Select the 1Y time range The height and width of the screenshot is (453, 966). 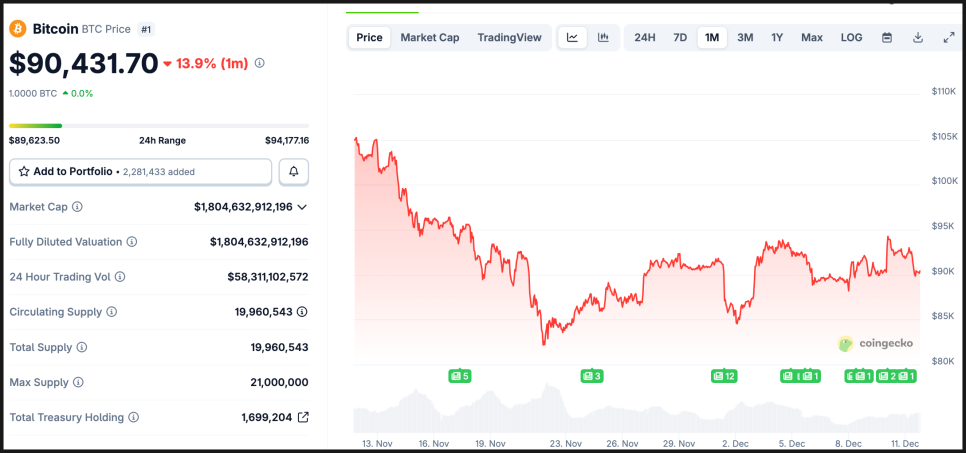click(777, 38)
